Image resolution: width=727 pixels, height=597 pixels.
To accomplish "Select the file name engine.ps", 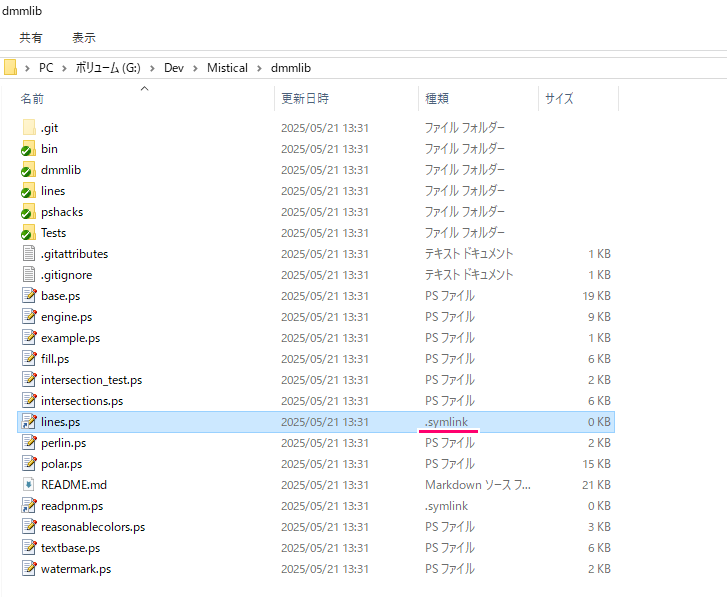I will click(66, 317).
